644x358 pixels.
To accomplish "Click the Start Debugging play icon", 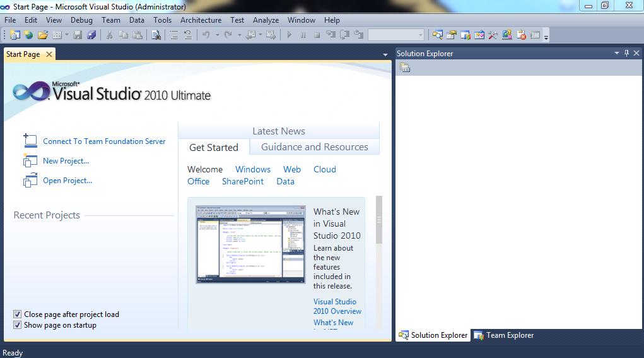I will (289, 35).
